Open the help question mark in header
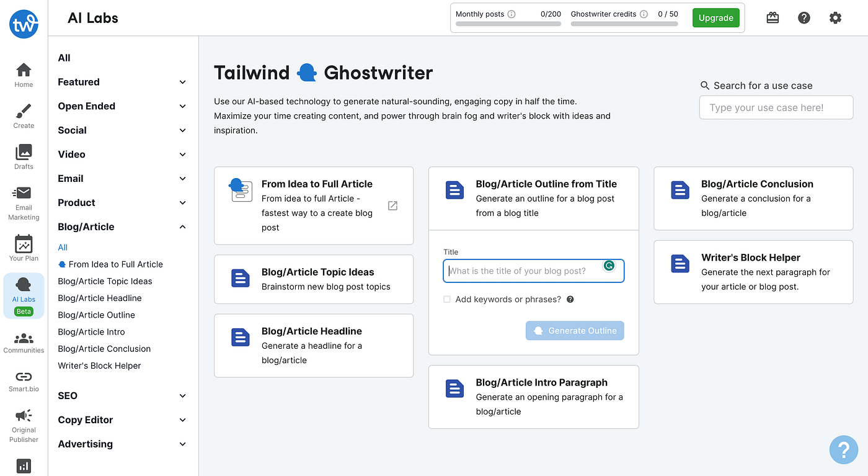The image size is (868, 476). pyautogui.click(x=804, y=18)
